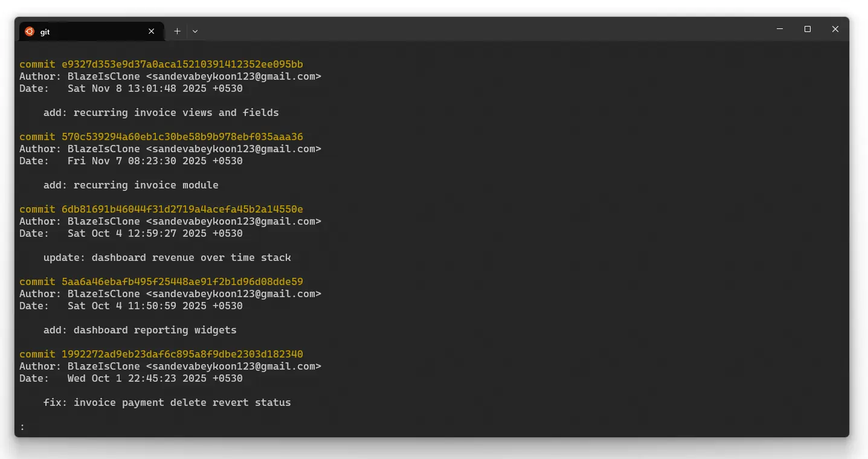Click commit hash starting with 570c5392

pos(182,137)
